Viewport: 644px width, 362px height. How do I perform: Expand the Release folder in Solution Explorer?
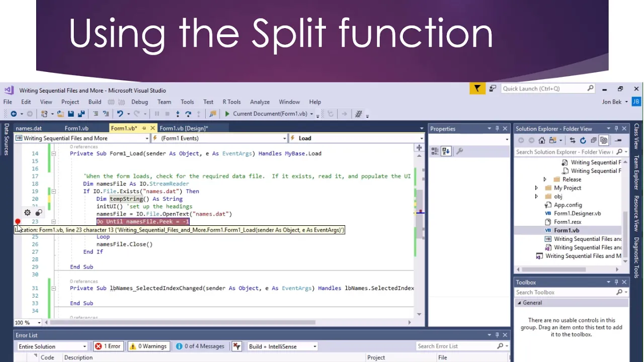[x=544, y=179]
